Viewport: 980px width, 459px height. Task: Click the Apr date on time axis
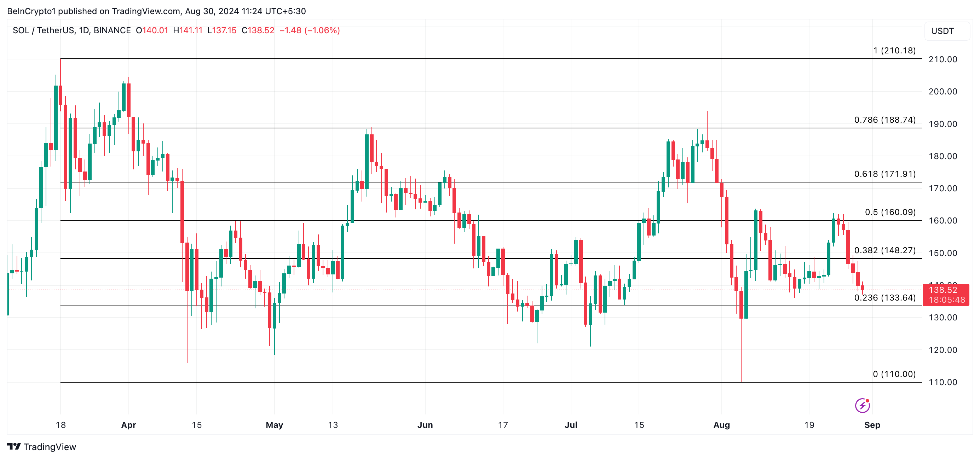click(x=128, y=425)
